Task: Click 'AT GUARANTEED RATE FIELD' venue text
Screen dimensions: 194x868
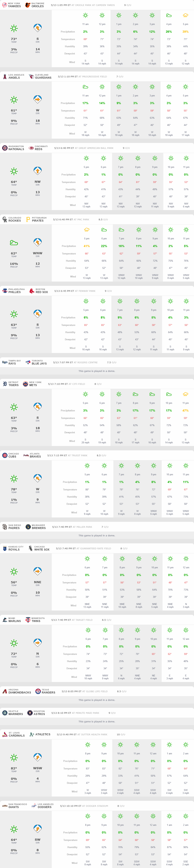Action: pos(94,549)
